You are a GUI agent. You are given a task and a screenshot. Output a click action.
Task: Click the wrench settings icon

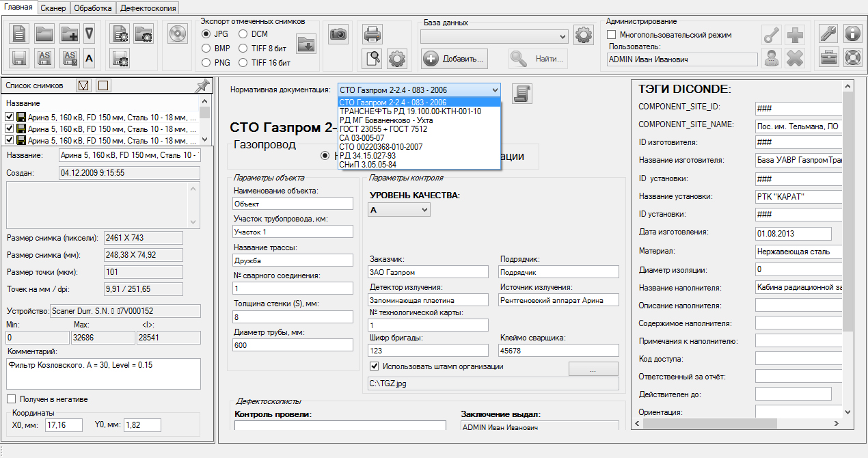(828, 33)
